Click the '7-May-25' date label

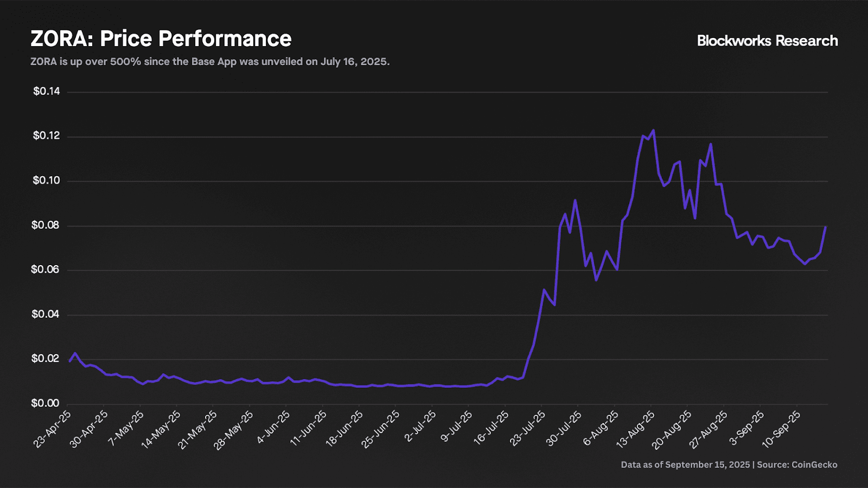tap(126, 428)
